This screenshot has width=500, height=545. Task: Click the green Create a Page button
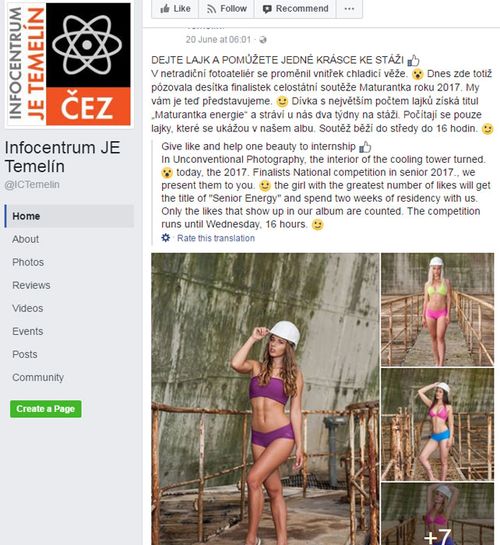(46, 409)
